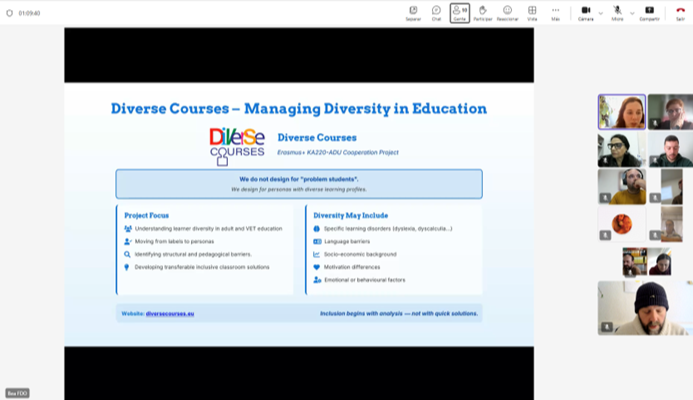This screenshot has height=400, width=693.
Task: Click 'Identifying structural and pedagogical barriers' bullet
Action: coord(193,254)
